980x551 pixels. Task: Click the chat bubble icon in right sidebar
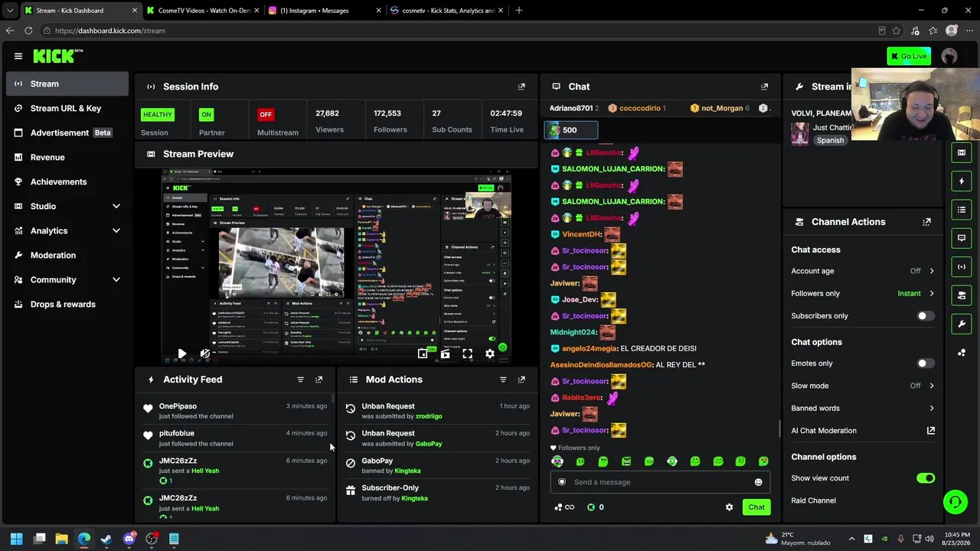[962, 238]
